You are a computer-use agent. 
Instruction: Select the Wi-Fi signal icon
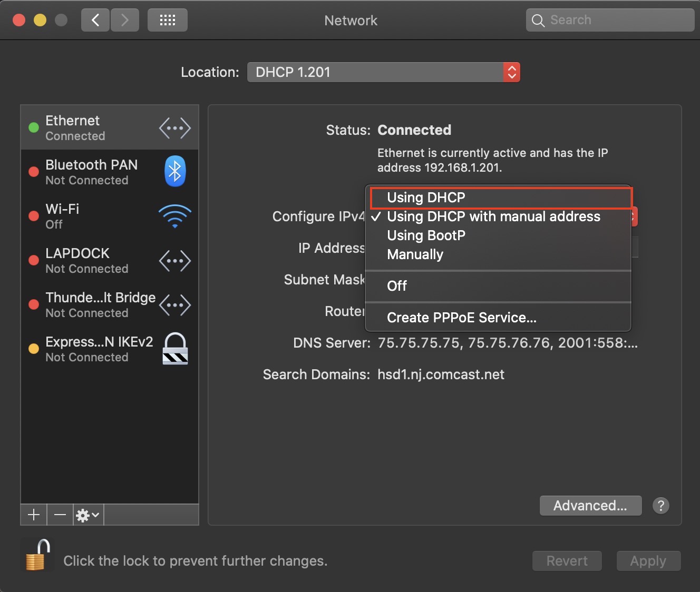[175, 216]
